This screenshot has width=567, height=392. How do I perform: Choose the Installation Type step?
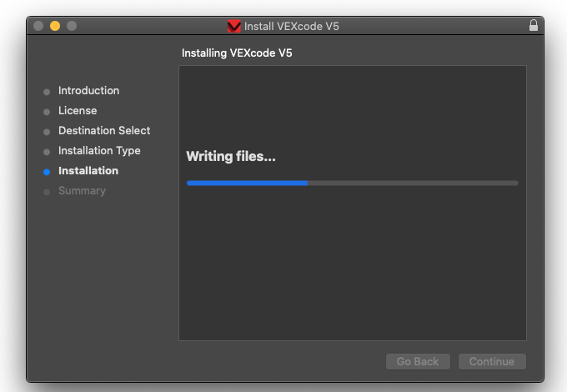(x=99, y=151)
